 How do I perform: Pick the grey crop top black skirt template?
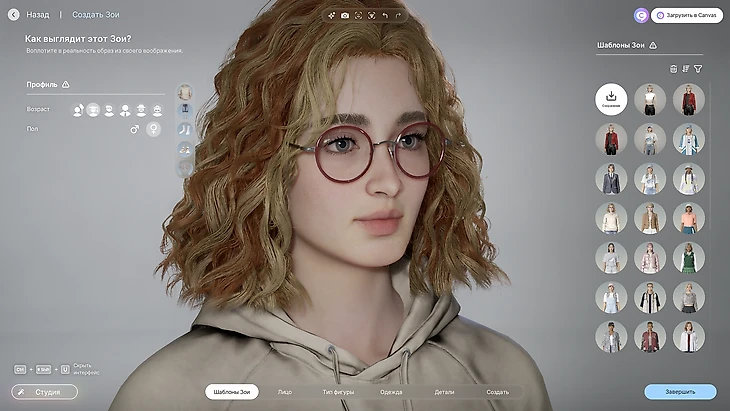pyautogui.click(x=689, y=297)
